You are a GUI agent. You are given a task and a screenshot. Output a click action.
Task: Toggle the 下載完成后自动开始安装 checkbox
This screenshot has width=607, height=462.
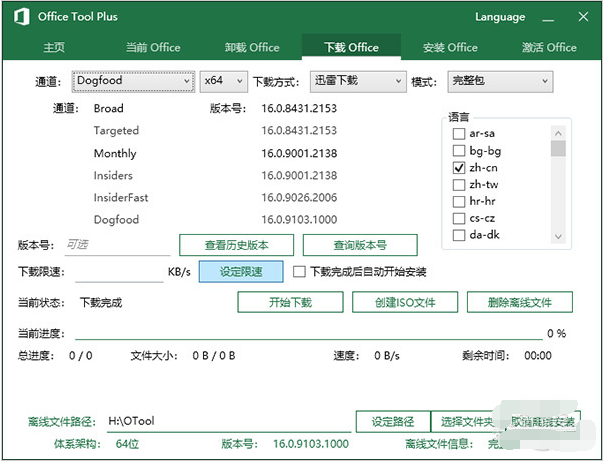[299, 271]
